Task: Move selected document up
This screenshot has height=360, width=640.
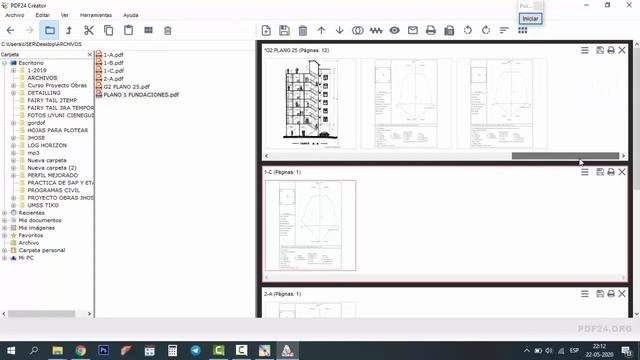Action: tap(321, 30)
